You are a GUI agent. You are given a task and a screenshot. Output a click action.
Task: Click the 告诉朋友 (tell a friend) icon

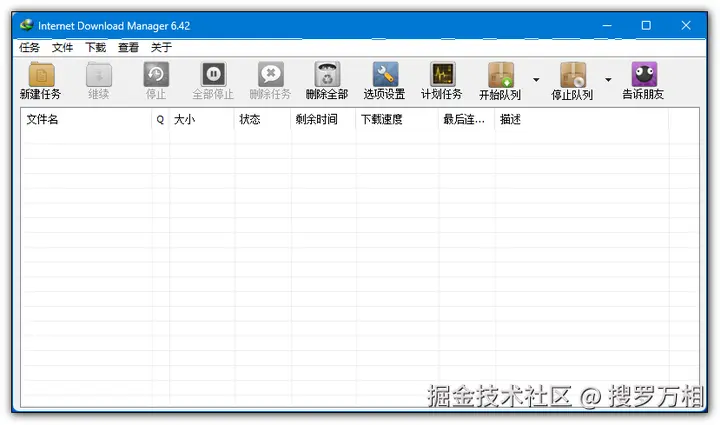(x=644, y=74)
